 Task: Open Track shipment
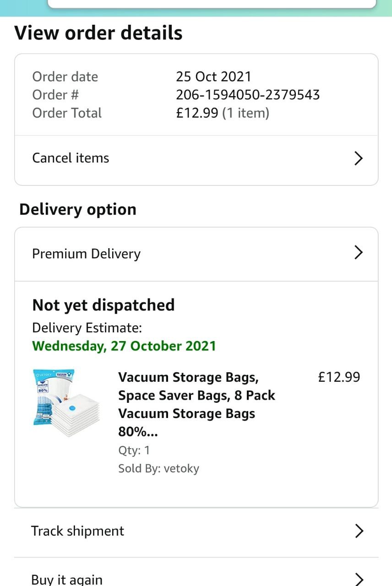pyautogui.click(x=78, y=531)
